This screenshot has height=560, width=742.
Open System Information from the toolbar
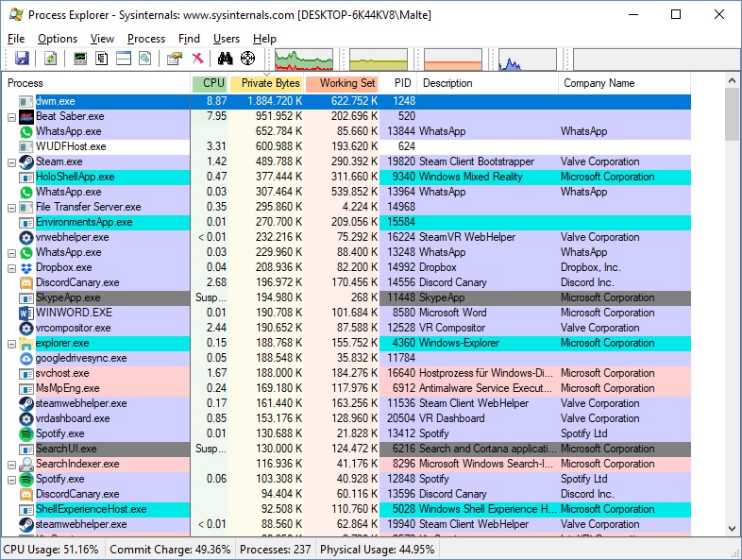click(80, 59)
